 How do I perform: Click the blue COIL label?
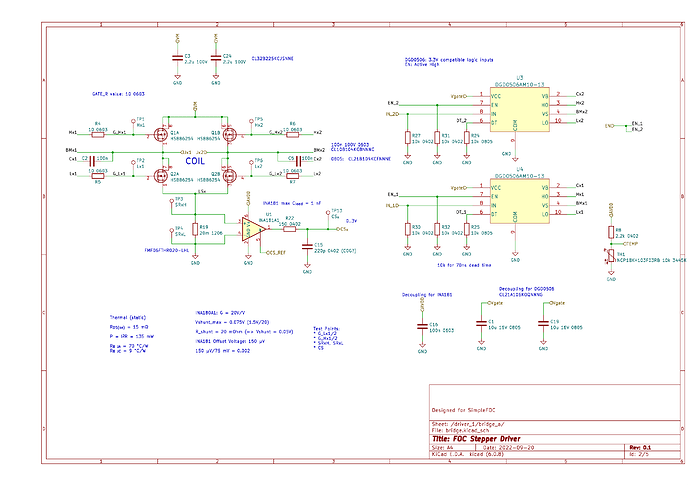[x=195, y=161]
